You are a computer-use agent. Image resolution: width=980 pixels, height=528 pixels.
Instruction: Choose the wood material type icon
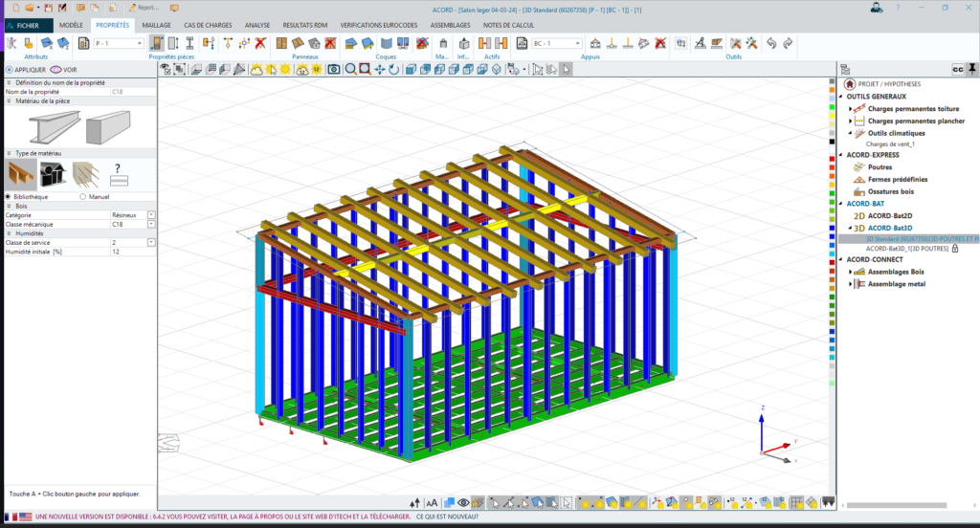tap(21, 174)
